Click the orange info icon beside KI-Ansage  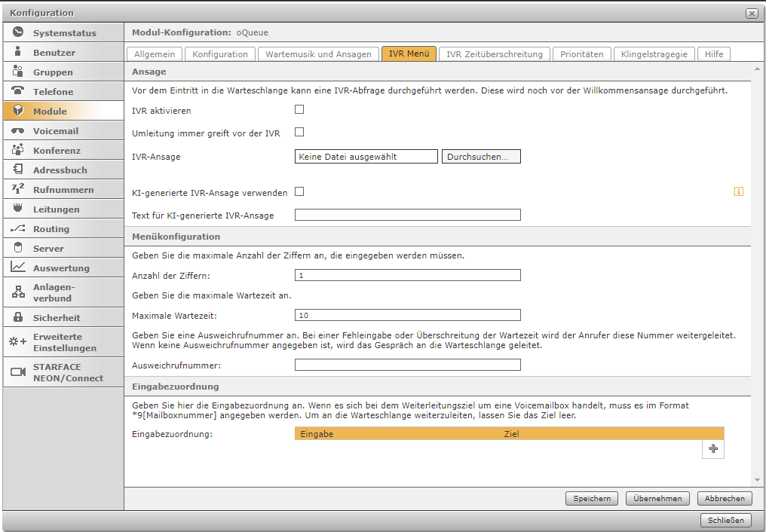(739, 191)
